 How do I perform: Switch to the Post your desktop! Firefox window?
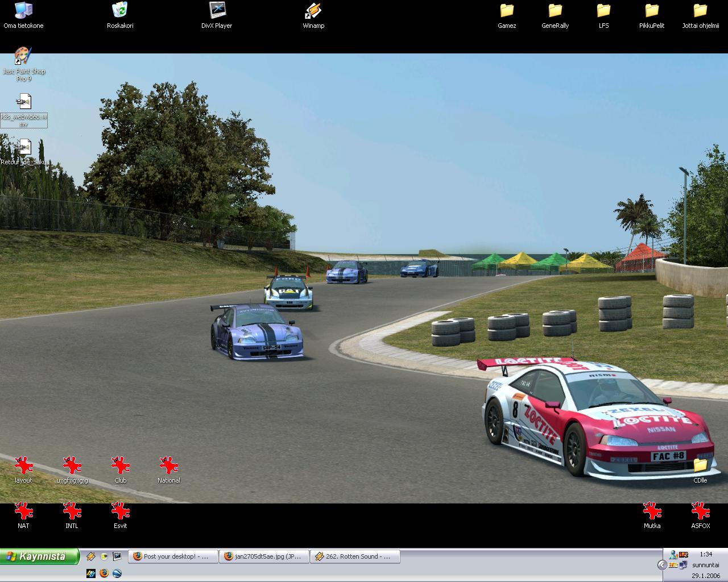pyautogui.click(x=173, y=556)
